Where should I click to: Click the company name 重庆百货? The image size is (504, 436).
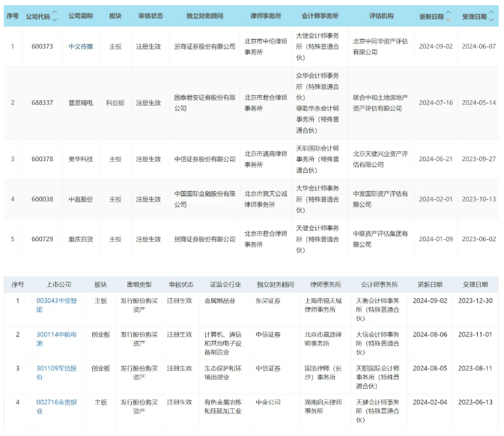click(81, 239)
